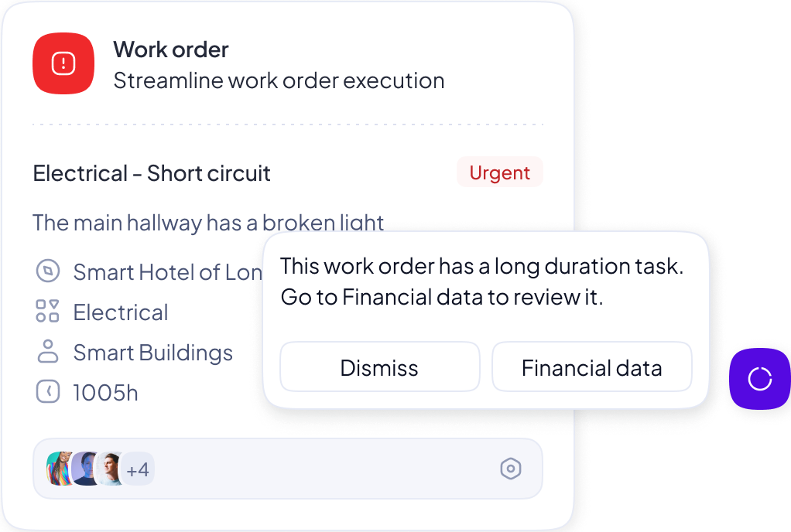Click the Urgent priority badge
The height and width of the screenshot is (532, 791).
500,172
